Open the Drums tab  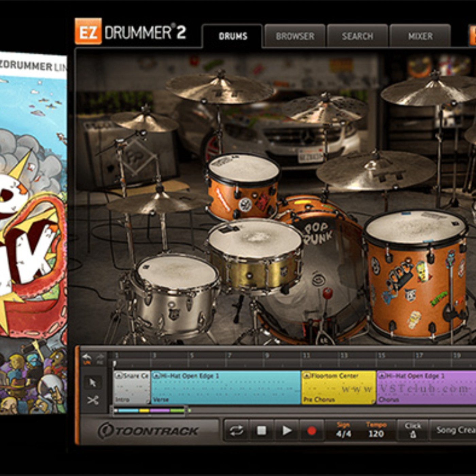(233, 36)
